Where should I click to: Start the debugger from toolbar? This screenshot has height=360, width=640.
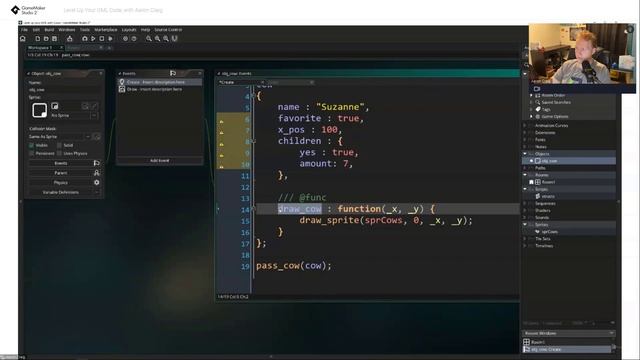pyautogui.click(x=84, y=38)
